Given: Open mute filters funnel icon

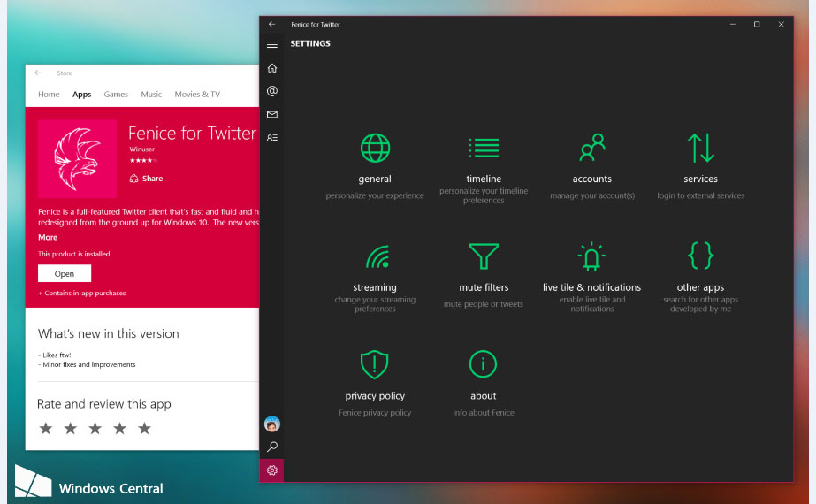Looking at the screenshot, I should (x=484, y=256).
